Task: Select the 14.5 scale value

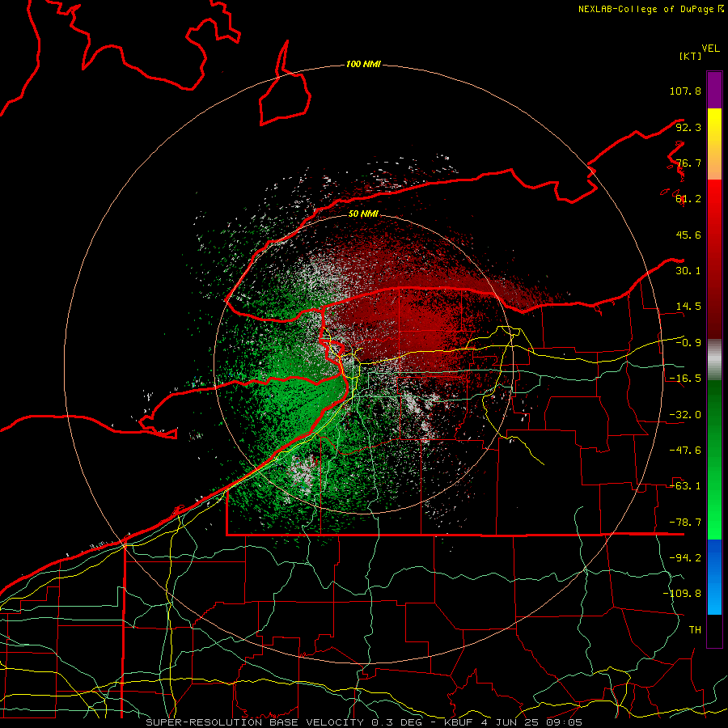Action: pyautogui.click(x=688, y=307)
